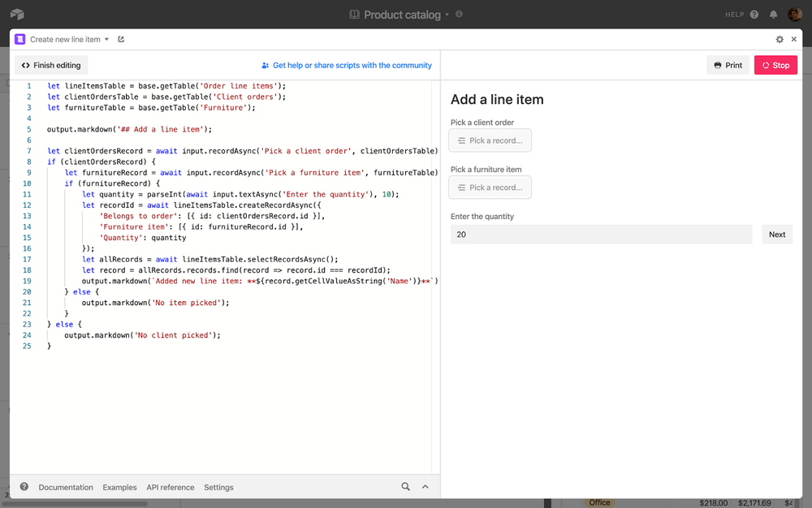Click the help question mark near Documentation
812x508 pixels.
pyautogui.click(x=24, y=486)
